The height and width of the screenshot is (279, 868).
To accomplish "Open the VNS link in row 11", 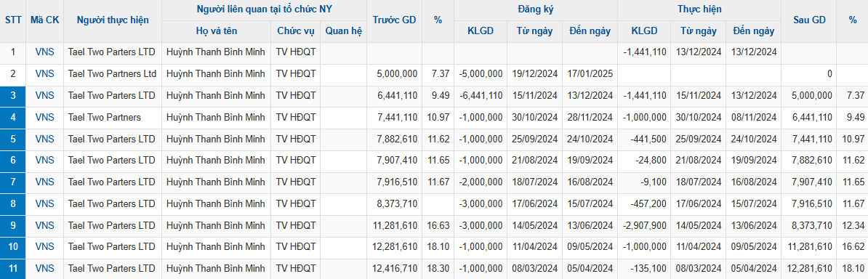I will (x=45, y=269).
